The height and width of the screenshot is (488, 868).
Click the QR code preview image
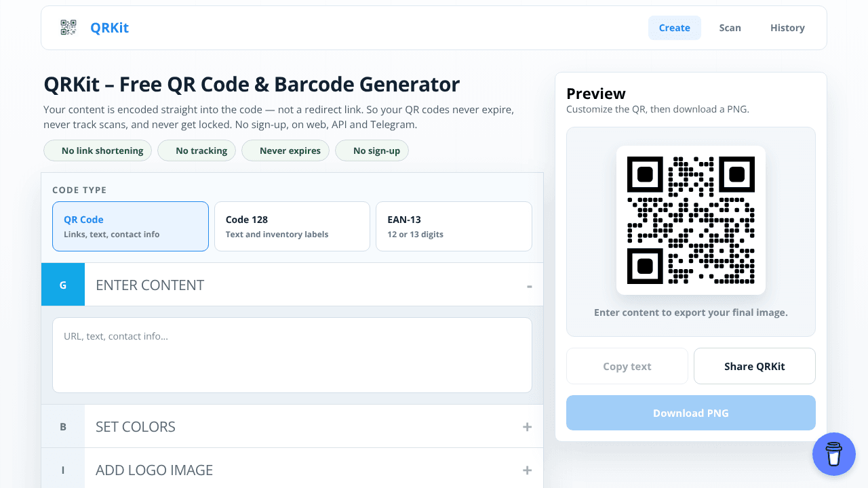pyautogui.click(x=691, y=220)
